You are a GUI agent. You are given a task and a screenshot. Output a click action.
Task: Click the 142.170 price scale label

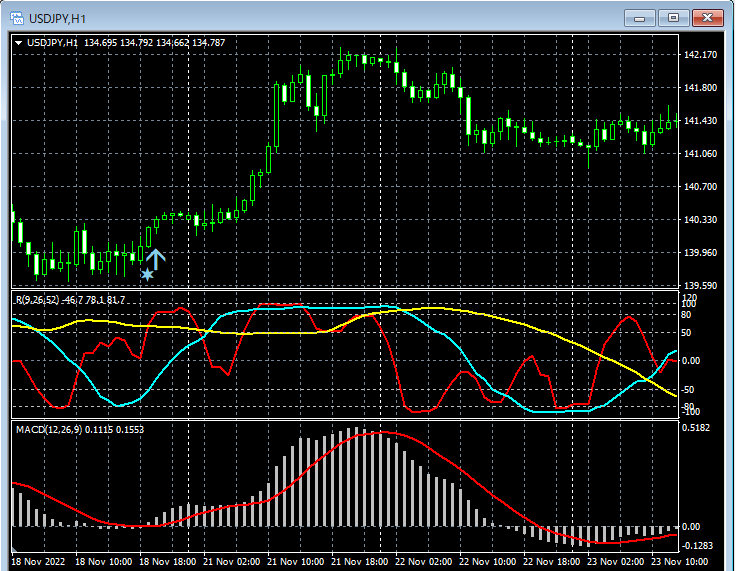(700, 54)
